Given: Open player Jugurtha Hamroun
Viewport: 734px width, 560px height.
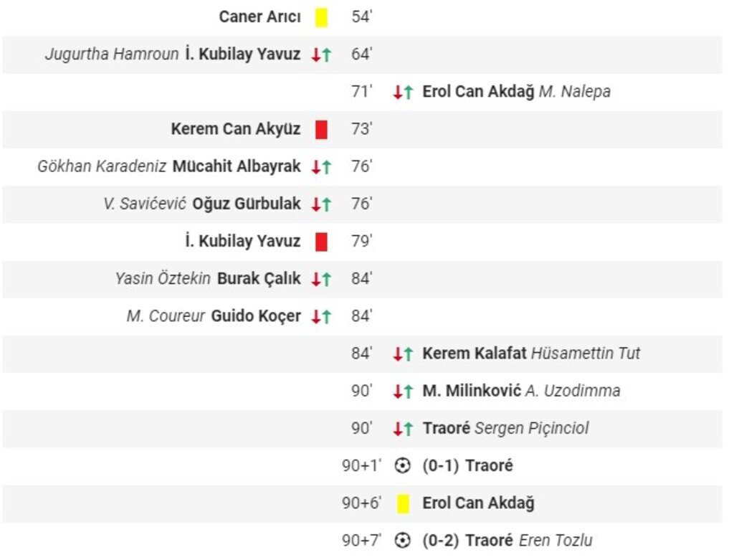Looking at the screenshot, I should pos(112,54).
